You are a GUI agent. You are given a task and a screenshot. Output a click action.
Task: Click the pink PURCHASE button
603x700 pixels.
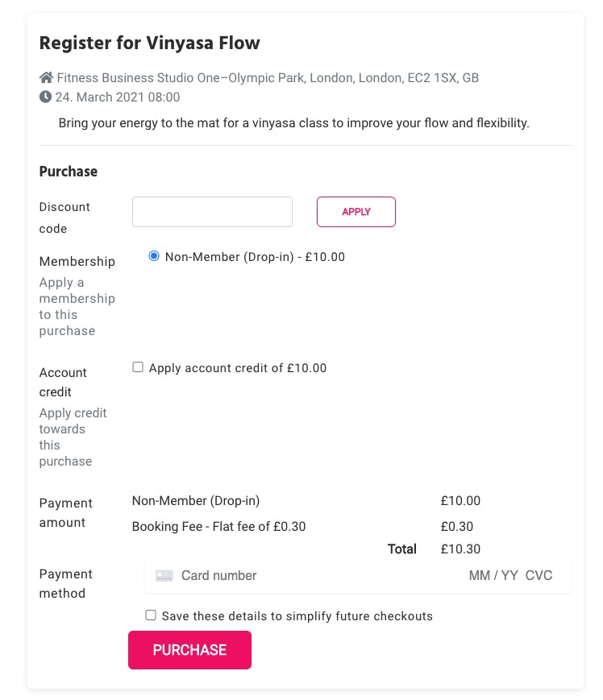[189, 649]
